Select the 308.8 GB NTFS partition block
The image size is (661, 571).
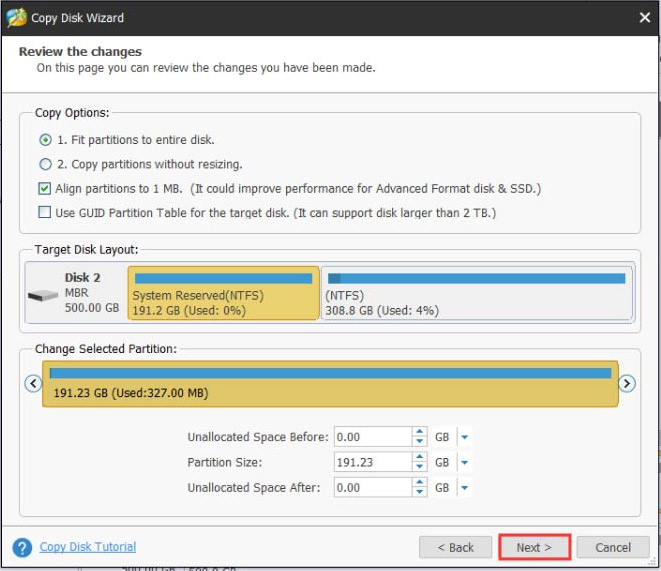[x=477, y=294]
